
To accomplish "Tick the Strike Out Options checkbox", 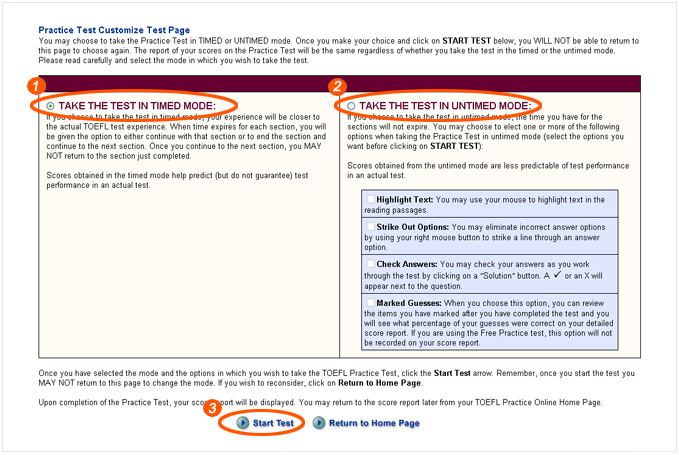I will (371, 227).
